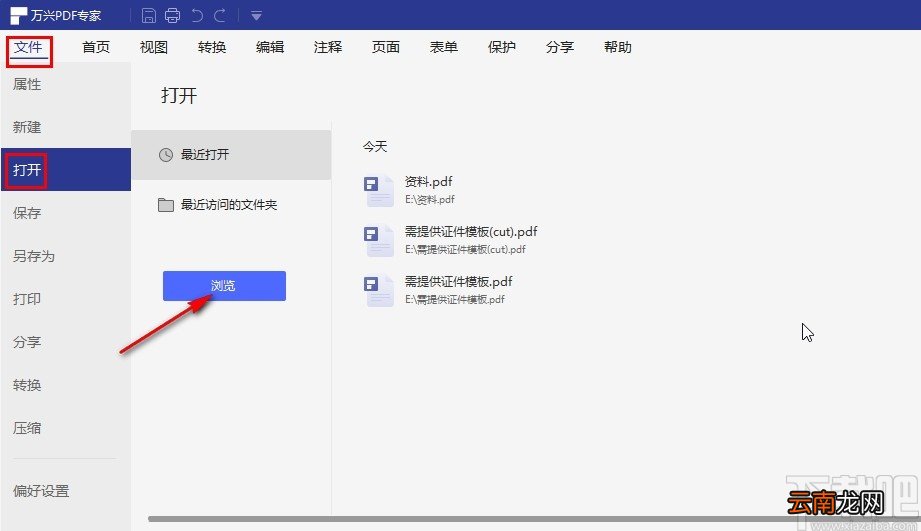This screenshot has width=921, height=531.
Task: Switch to the 页面 tab
Action: [x=386, y=47]
